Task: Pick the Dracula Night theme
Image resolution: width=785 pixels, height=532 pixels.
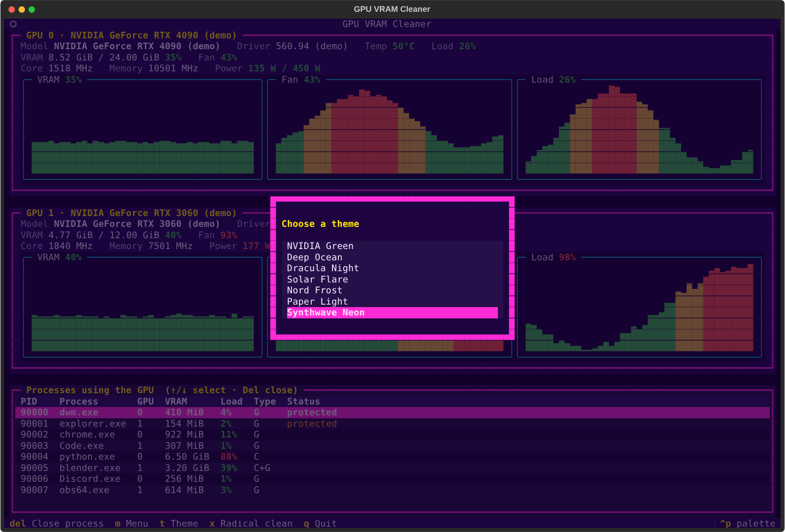Action: point(392,268)
